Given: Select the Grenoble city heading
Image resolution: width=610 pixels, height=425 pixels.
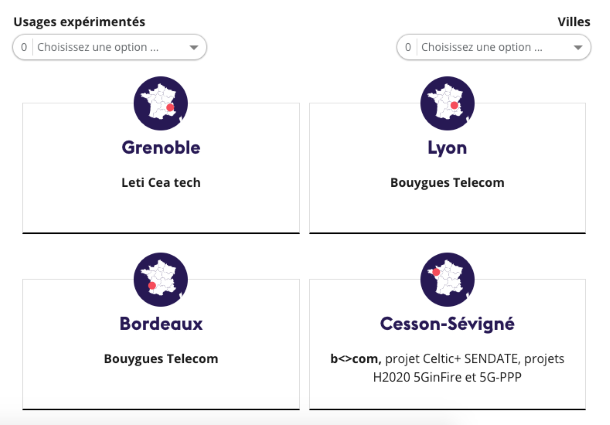Looking at the screenshot, I should point(161,148).
